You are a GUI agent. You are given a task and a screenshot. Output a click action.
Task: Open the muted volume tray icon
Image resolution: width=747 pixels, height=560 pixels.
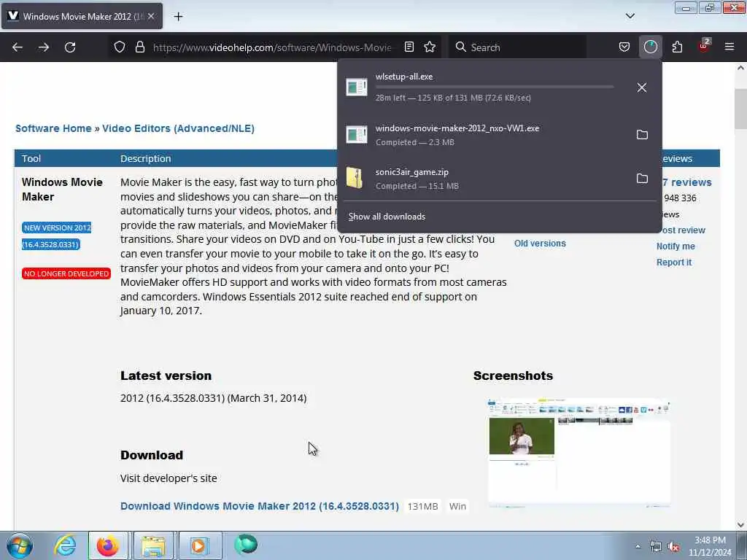(x=673, y=547)
